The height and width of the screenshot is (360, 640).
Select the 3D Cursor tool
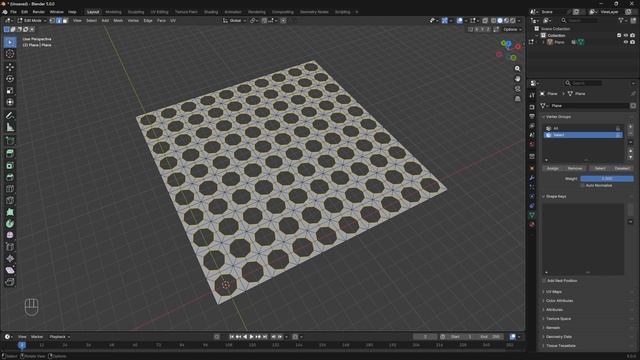[10, 54]
